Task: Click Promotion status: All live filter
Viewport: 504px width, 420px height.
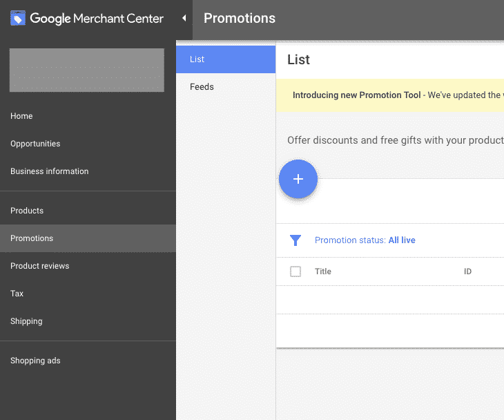Action: (365, 240)
